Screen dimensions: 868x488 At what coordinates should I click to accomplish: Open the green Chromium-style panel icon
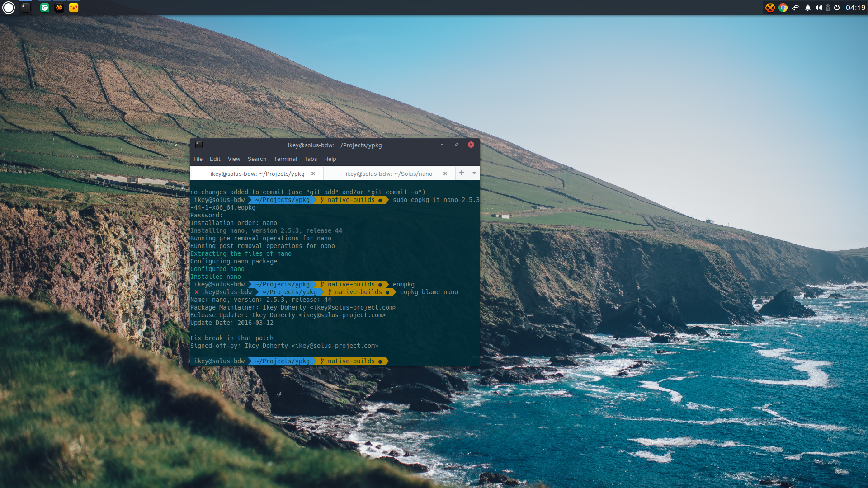(45, 8)
